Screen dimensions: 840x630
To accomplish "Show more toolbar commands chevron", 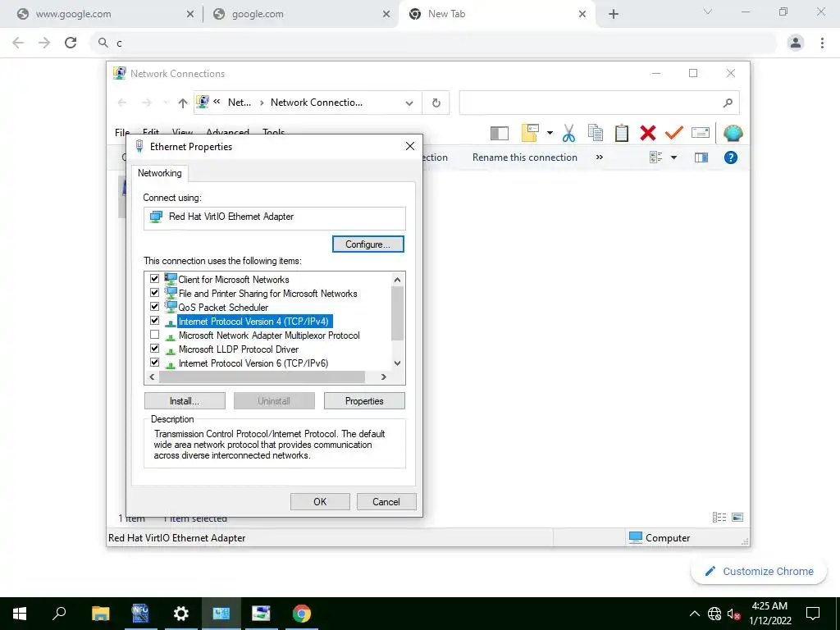I will pos(600,157).
